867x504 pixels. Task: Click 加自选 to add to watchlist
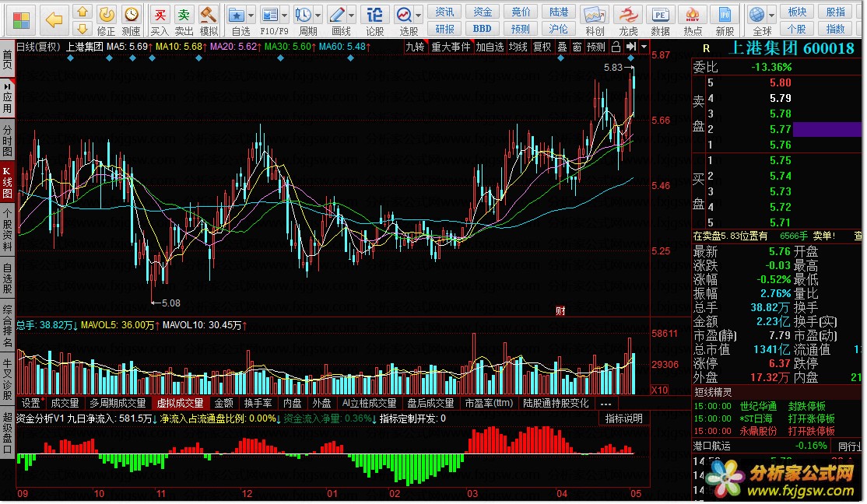click(490, 47)
